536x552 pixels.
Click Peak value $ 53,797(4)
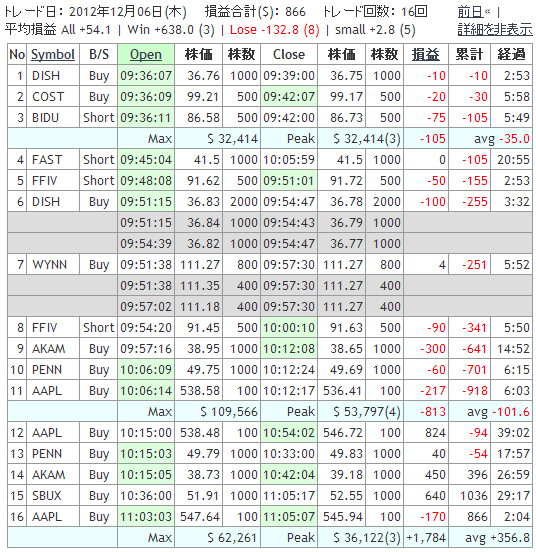click(x=367, y=412)
